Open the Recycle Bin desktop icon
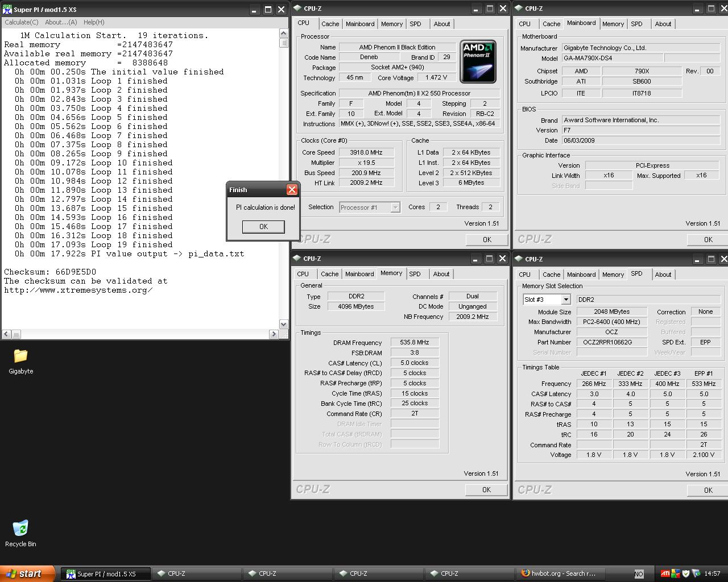 (20, 533)
